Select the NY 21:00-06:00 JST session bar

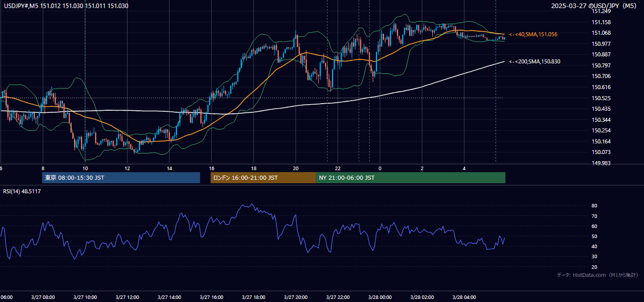[x=411, y=178]
